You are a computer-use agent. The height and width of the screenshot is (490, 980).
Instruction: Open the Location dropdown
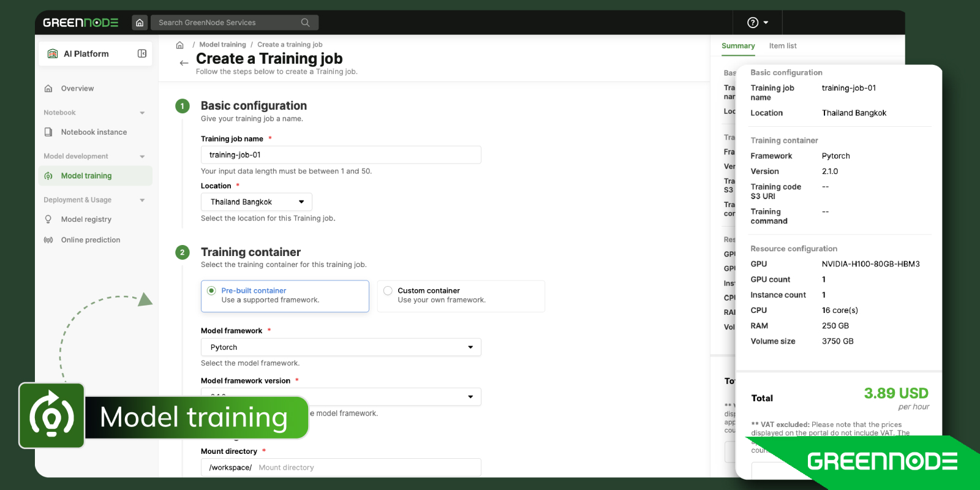click(x=257, y=202)
